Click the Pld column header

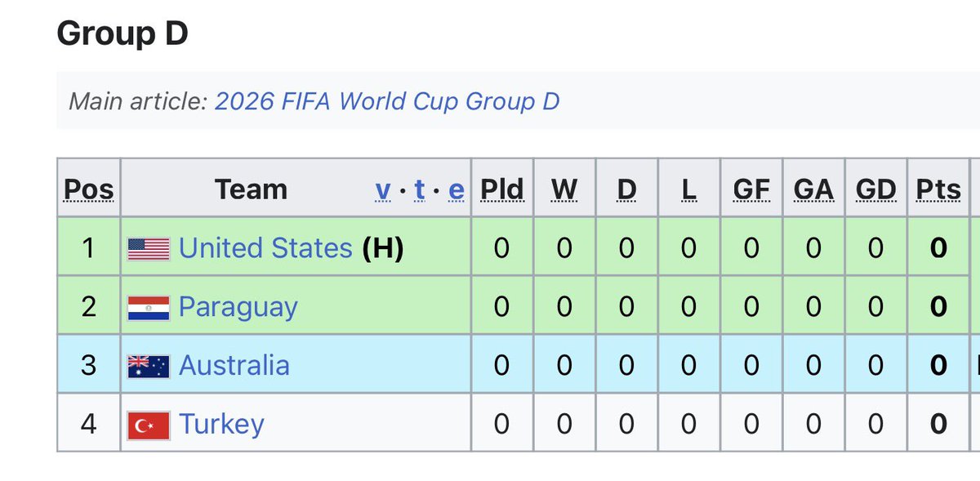(501, 189)
